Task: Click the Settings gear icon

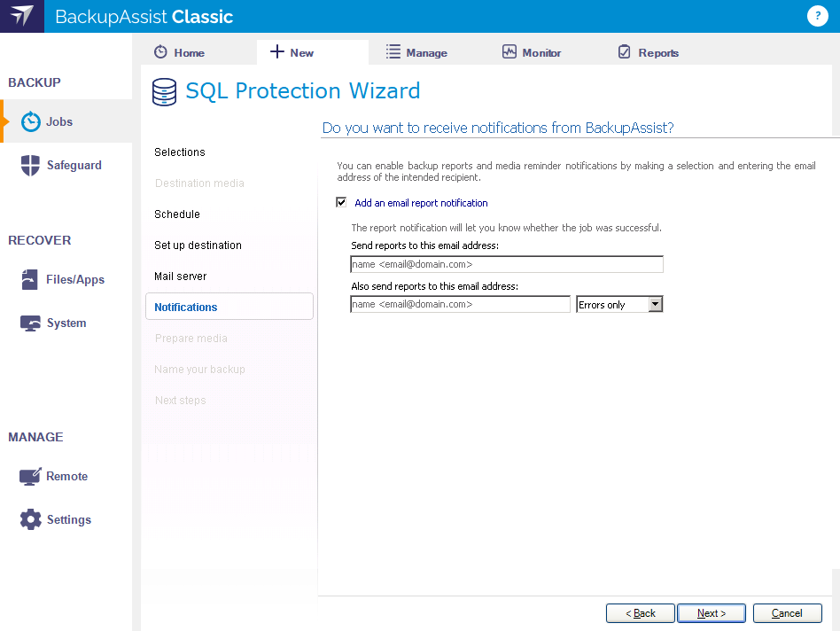Action: (30, 519)
